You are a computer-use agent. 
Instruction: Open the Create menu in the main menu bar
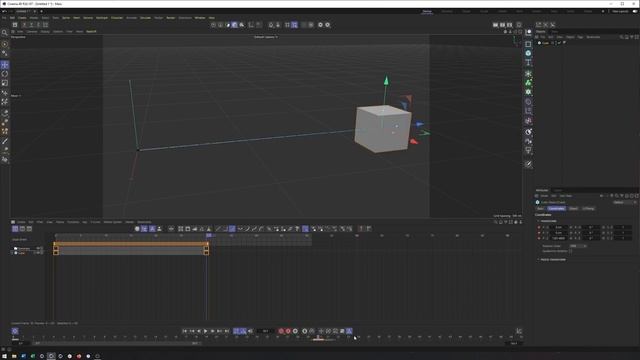pos(22,18)
